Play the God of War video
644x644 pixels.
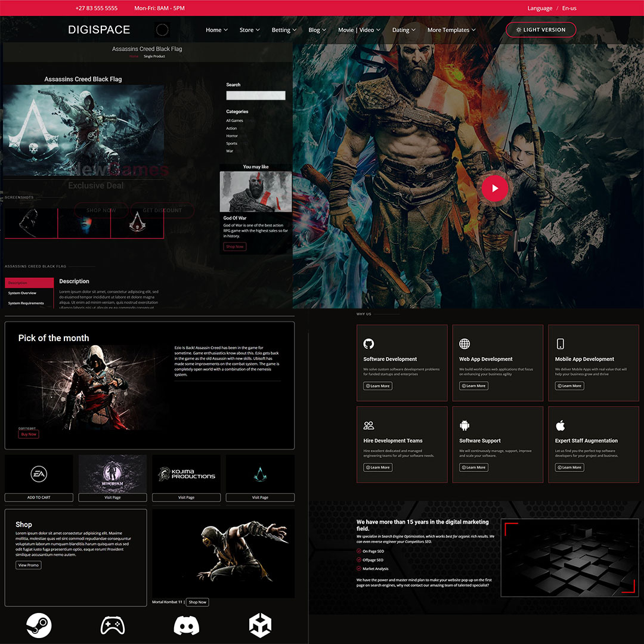click(x=494, y=188)
